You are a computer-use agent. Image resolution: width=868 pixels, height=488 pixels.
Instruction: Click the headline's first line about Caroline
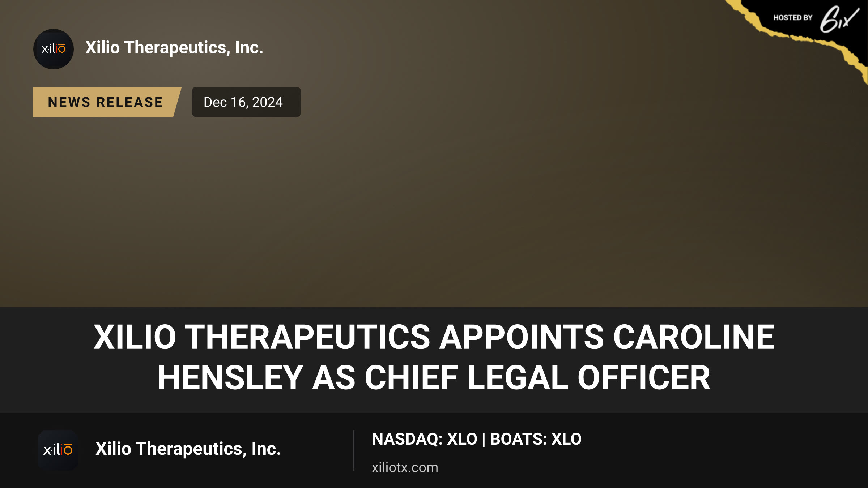434,337
